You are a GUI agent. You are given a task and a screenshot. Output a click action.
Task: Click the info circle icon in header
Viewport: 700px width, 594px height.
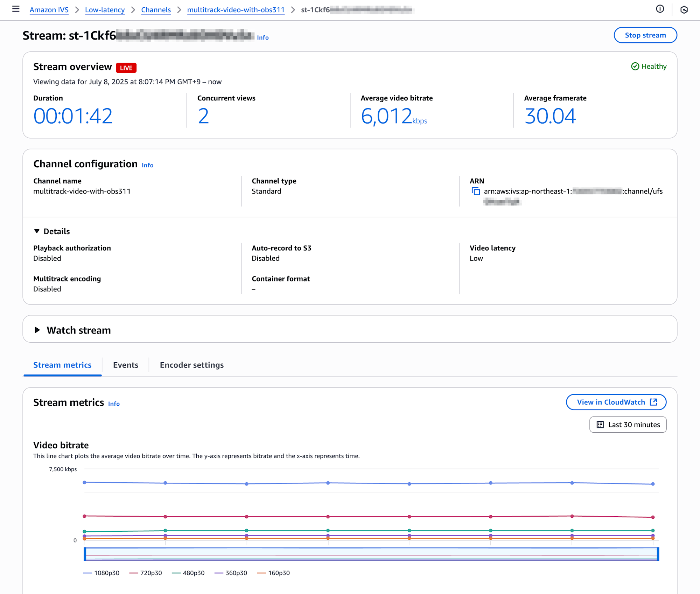pos(660,9)
